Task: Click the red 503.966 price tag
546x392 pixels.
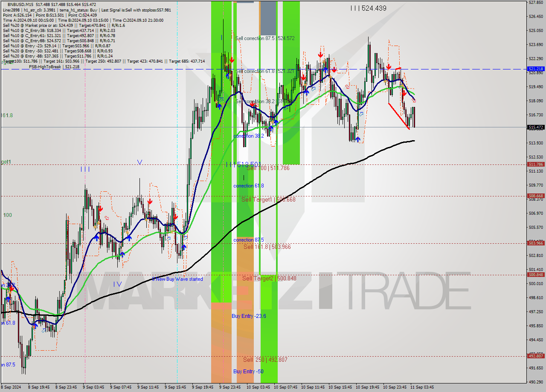Action: tap(536, 243)
